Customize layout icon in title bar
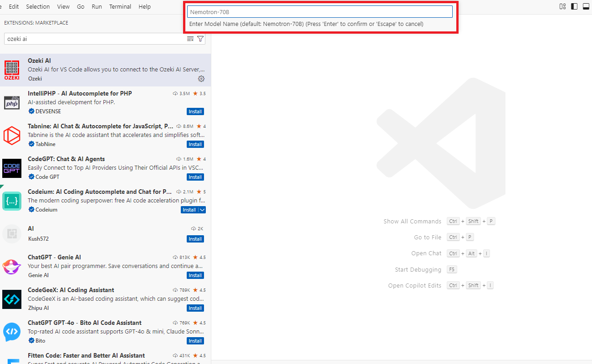The image size is (592, 364). coord(563,6)
